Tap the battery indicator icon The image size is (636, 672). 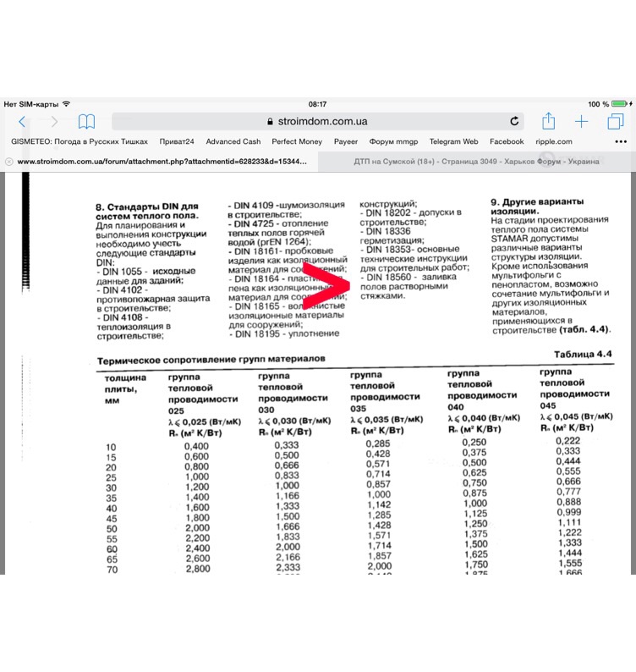tap(619, 104)
